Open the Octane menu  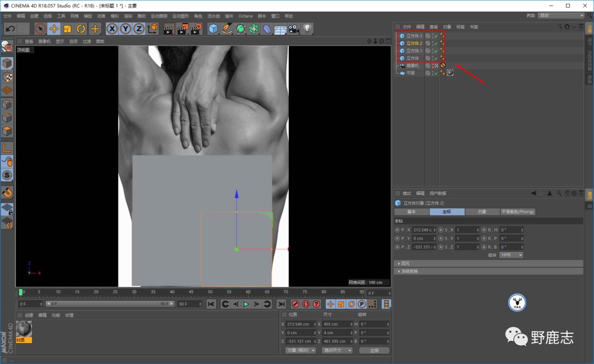pyautogui.click(x=245, y=16)
